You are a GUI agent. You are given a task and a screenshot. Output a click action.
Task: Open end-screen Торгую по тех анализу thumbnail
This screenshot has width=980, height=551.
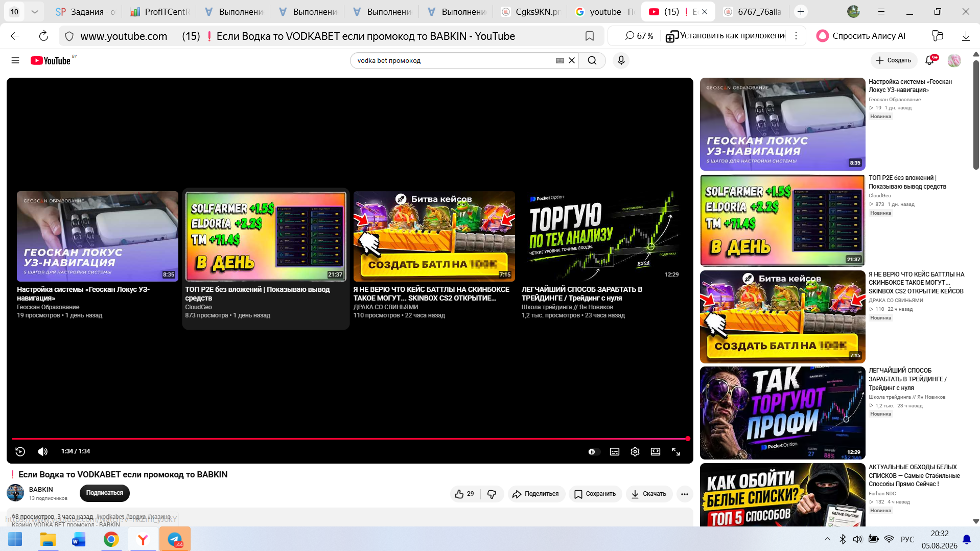(602, 237)
